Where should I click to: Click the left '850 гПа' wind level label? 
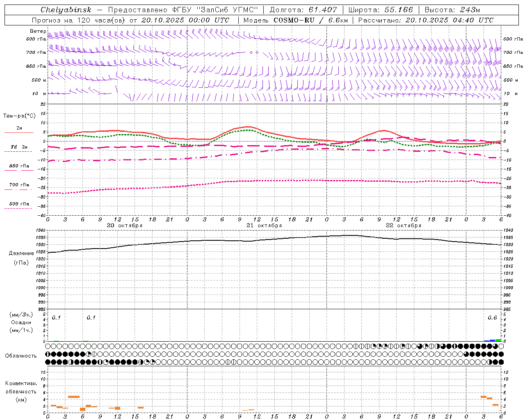click(36, 66)
